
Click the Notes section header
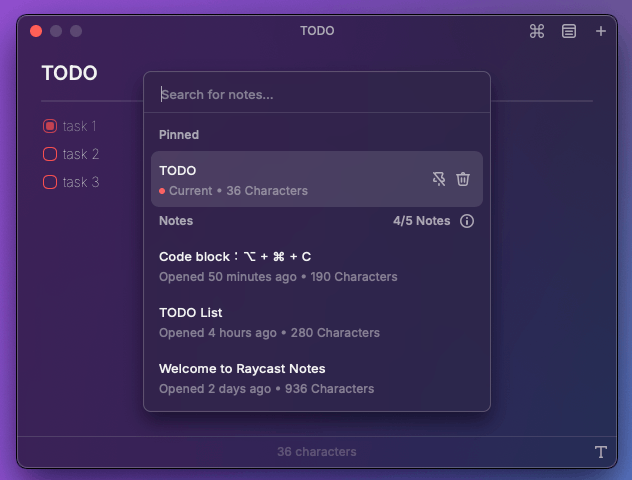176,221
